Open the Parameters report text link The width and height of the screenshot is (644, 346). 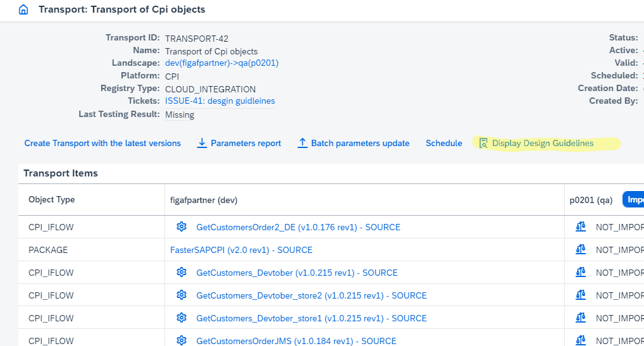[x=245, y=143]
